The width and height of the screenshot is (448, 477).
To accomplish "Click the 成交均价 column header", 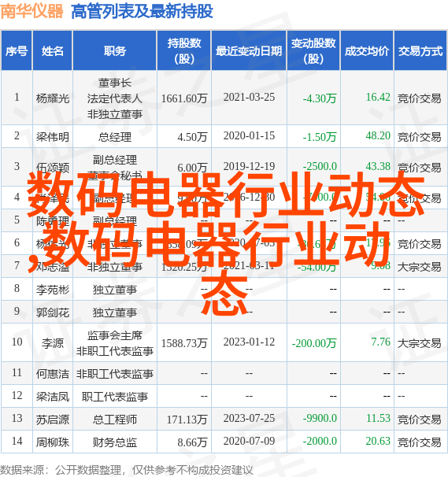I will point(367,50).
